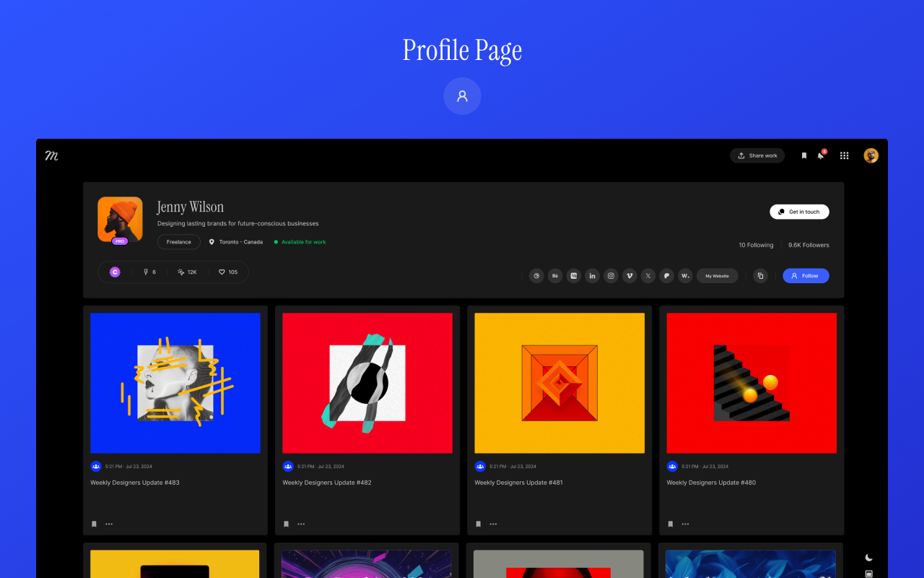Open the saved bookmarks tab in header
924x578 pixels.
(x=803, y=155)
